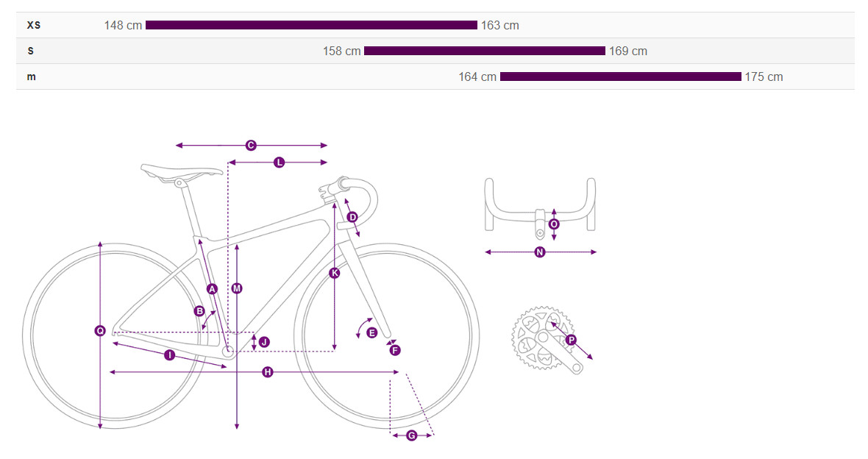Select the L reach marker
Image resolution: width=868 pixels, height=459 pixels.
(279, 163)
